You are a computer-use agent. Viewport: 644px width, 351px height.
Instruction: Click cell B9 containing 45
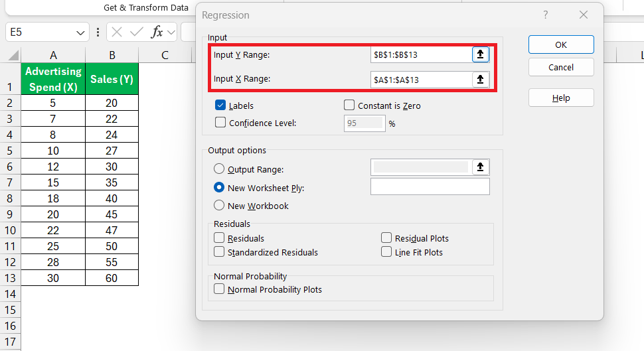tap(112, 214)
